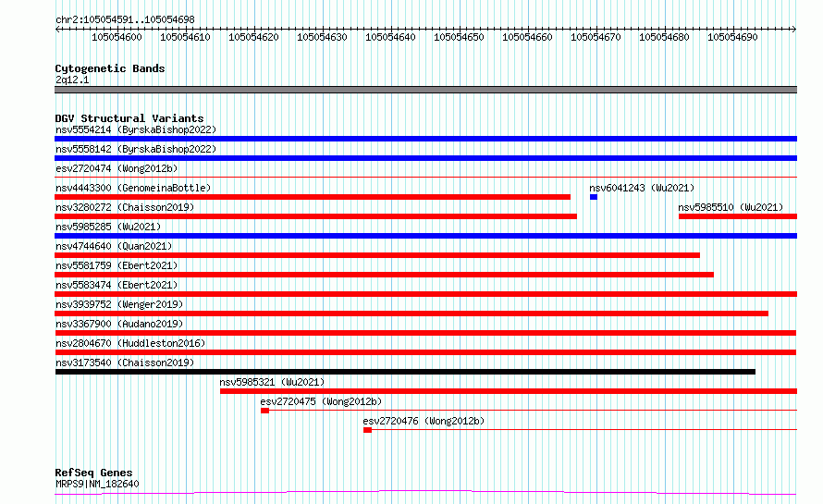Click esv2720474 (Wong2012b) variant label
This screenshot has height=504, width=823.
tap(117, 168)
